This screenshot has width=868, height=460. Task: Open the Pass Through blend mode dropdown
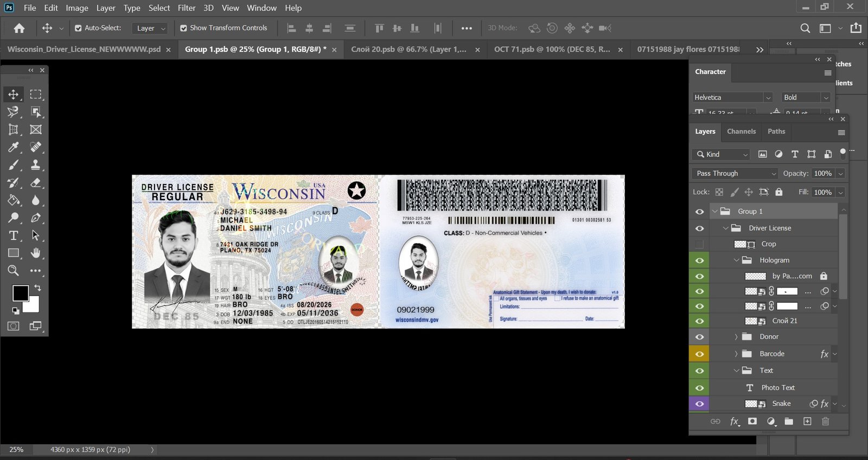[x=735, y=174]
